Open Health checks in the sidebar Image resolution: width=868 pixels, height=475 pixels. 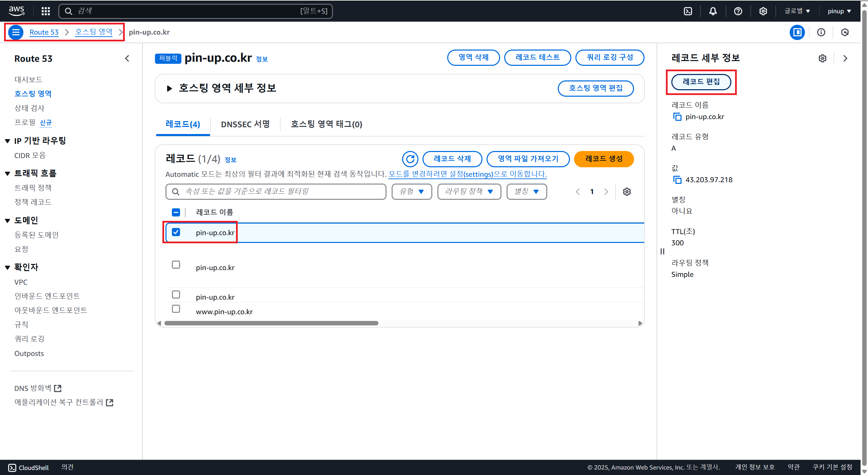coord(29,108)
